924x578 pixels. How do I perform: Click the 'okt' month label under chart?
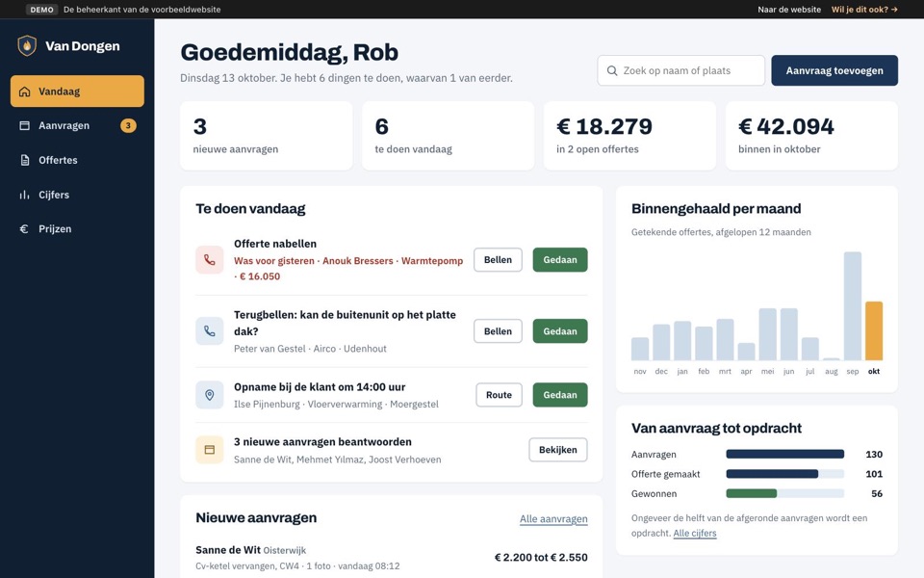tap(874, 372)
